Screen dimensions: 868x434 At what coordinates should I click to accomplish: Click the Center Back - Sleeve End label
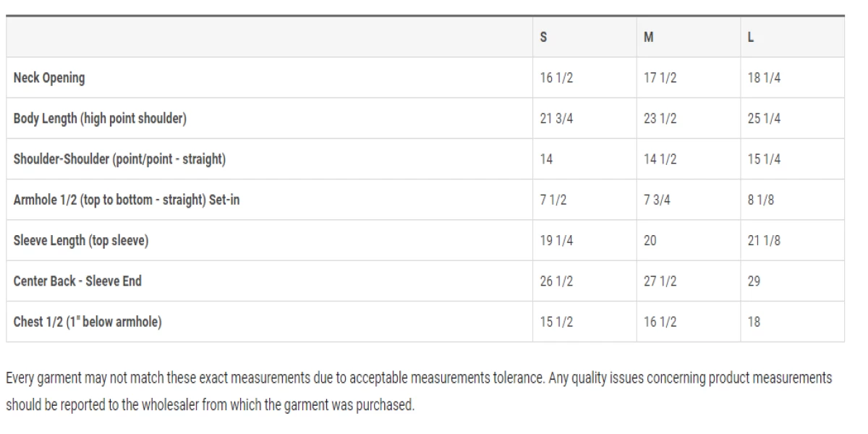pyautogui.click(x=77, y=281)
